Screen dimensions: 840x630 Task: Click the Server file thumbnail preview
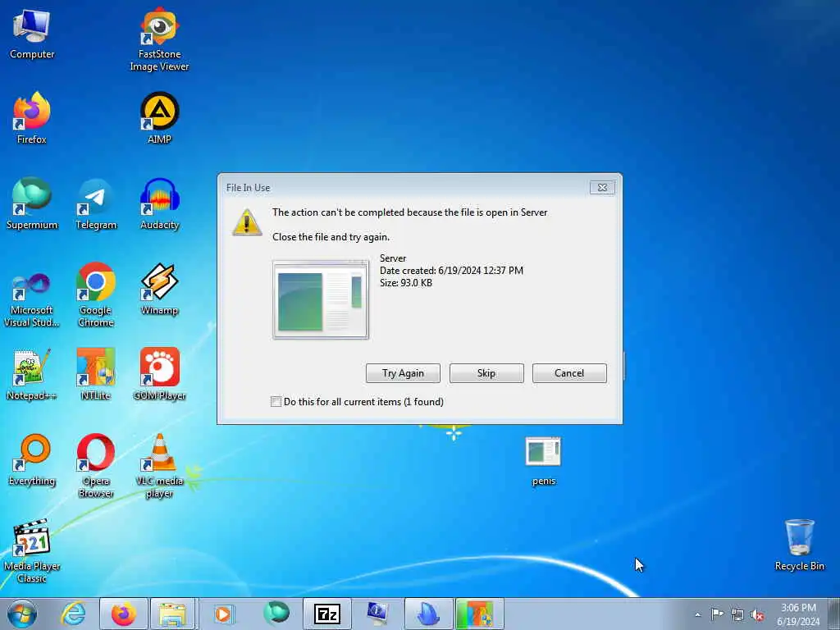point(321,299)
